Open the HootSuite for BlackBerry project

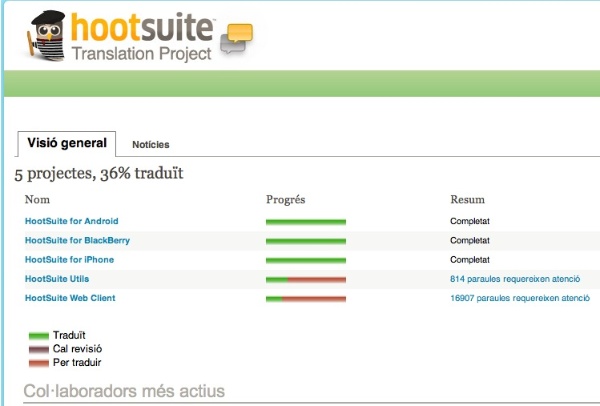click(77, 240)
